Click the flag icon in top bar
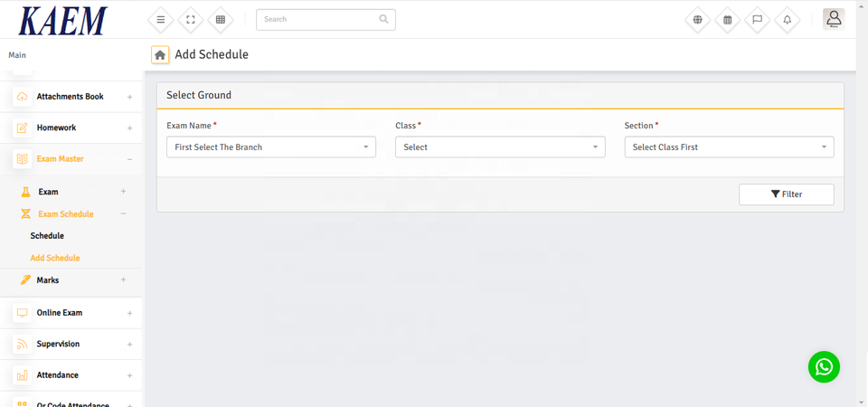Image resolution: width=868 pixels, height=407 pixels. (757, 19)
